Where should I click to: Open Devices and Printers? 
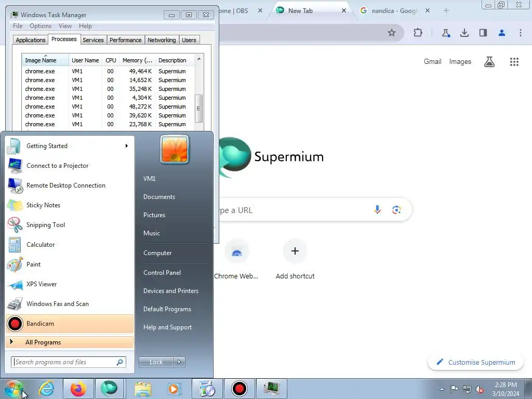point(170,291)
